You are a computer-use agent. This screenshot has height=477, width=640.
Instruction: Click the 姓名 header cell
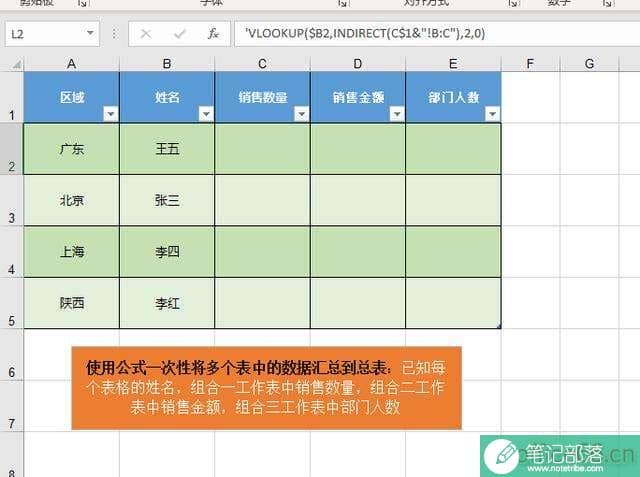(x=167, y=97)
